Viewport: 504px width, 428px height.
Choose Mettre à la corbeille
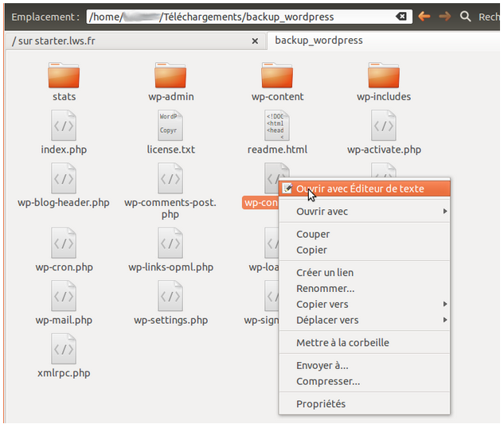[x=365, y=343]
